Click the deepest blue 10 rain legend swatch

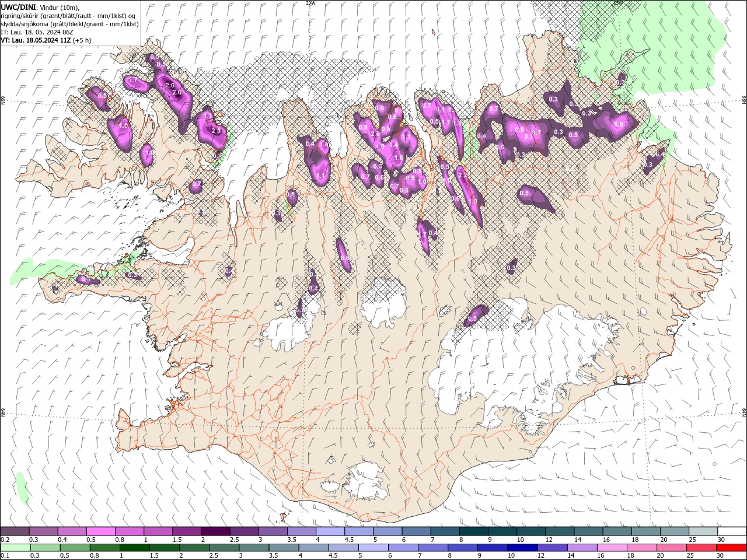click(x=522, y=548)
